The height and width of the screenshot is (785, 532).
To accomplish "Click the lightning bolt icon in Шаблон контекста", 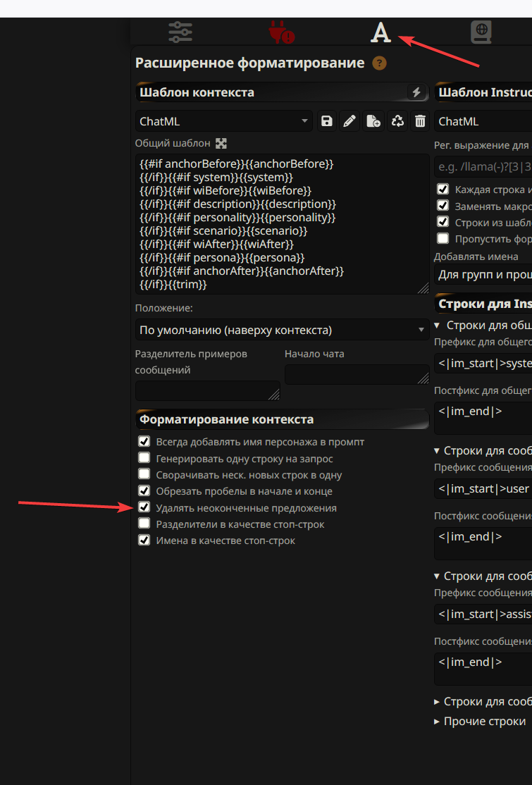I will (416, 92).
